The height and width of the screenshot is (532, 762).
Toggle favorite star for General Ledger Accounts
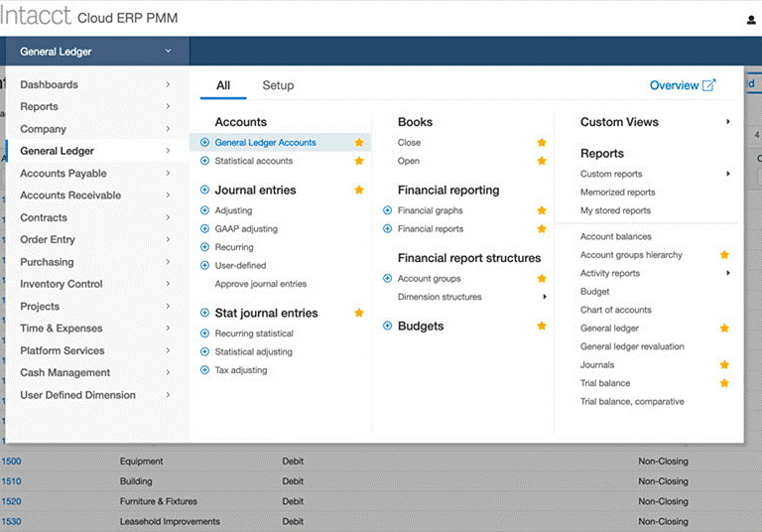(x=359, y=143)
